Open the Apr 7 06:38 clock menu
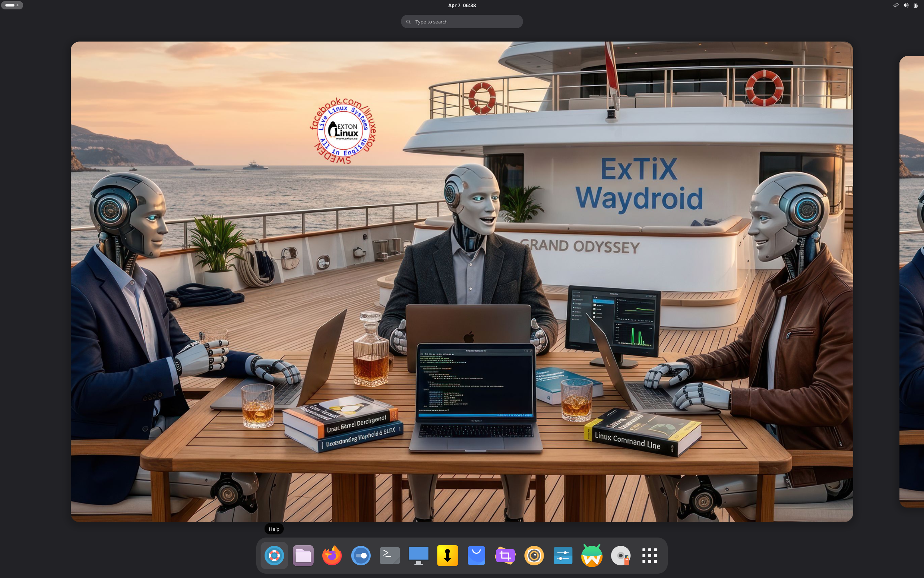The width and height of the screenshot is (924, 578). [462, 5]
